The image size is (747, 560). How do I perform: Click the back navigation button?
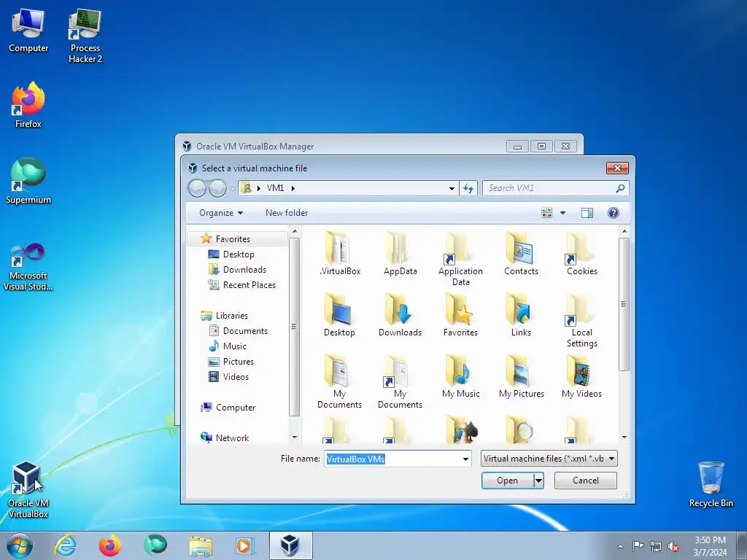197,189
